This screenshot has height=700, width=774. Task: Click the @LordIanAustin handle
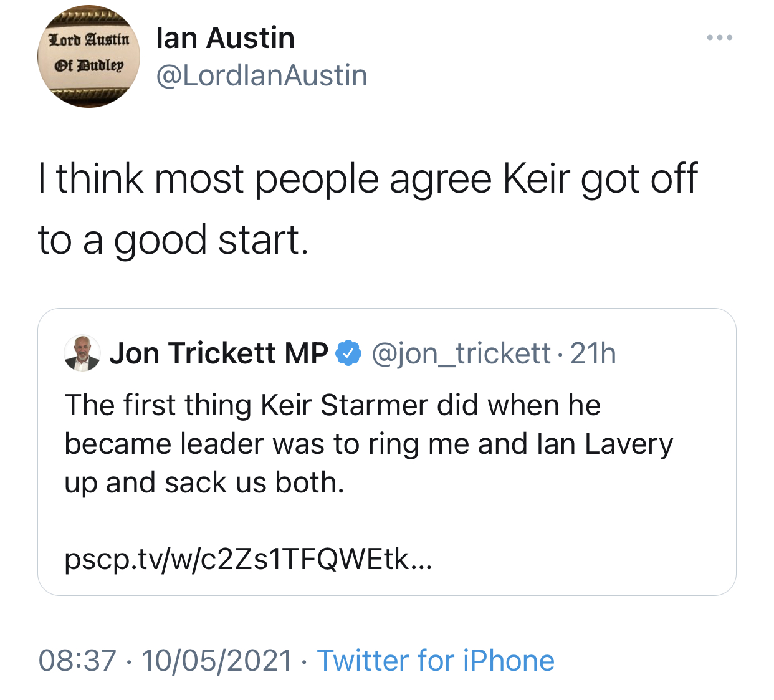pos(261,76)
